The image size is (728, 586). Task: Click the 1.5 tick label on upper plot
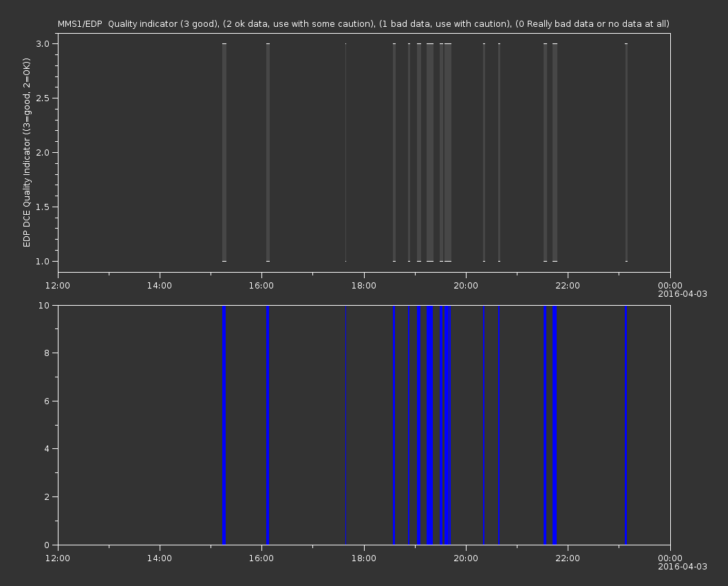(x=42, y=207)
